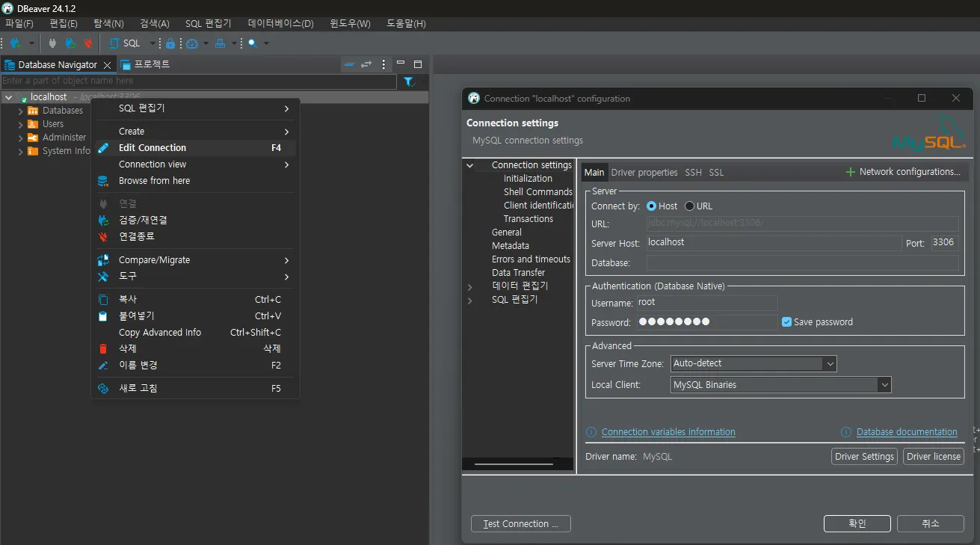This screenshot has height=545, width=980.
Task: Expand the Databases tree node
Action: pyautogui.click(x=21, y=111)
